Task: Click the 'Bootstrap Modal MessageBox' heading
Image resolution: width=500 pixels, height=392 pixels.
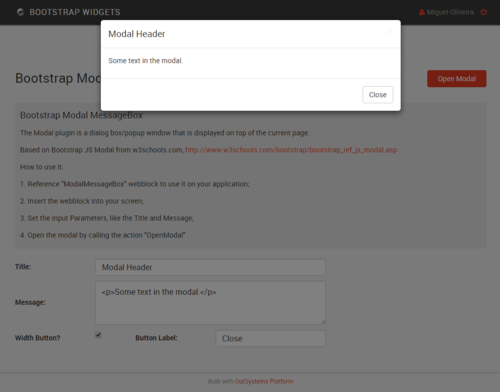Action: [81, 115]
